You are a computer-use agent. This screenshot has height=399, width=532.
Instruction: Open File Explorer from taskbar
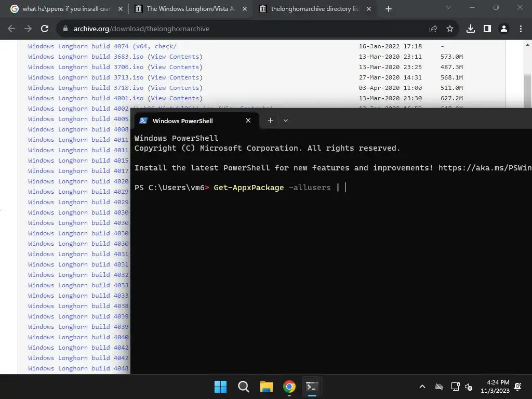(267, 387)
